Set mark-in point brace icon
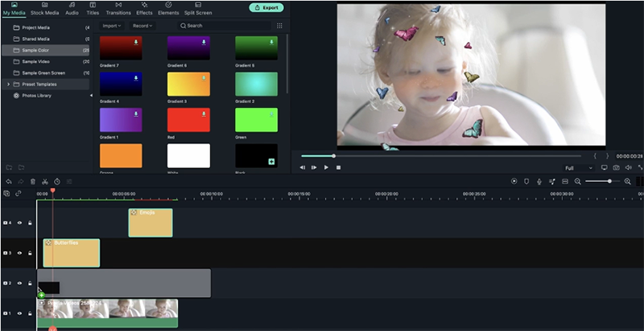Screen dimensions: 644x331 click(x=595, y=156)
